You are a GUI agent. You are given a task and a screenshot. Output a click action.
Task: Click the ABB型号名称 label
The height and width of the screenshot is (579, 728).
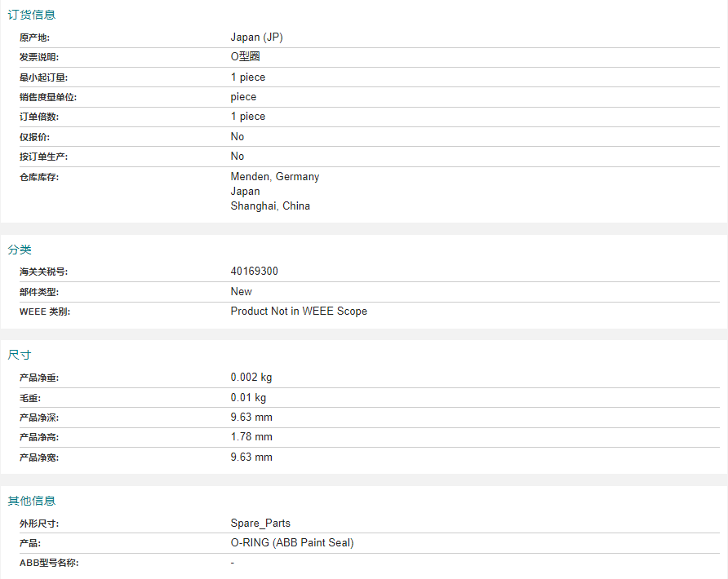[x=49, y=563]
